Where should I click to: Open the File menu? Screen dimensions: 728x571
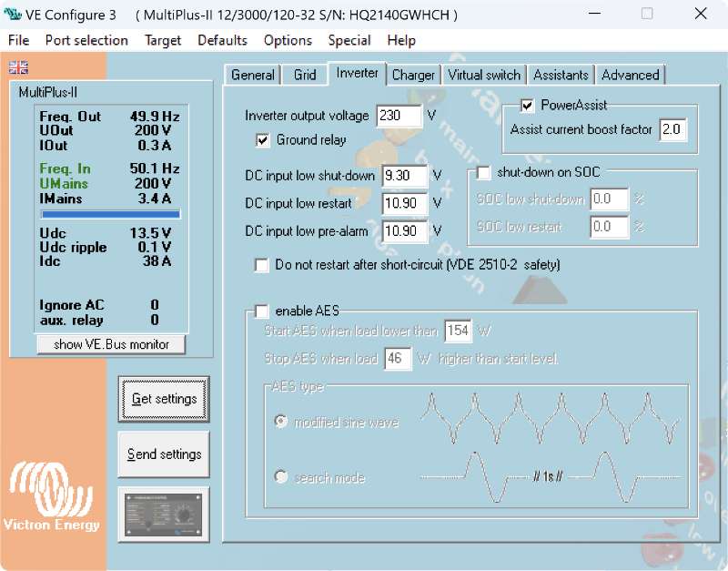(18, 40)
